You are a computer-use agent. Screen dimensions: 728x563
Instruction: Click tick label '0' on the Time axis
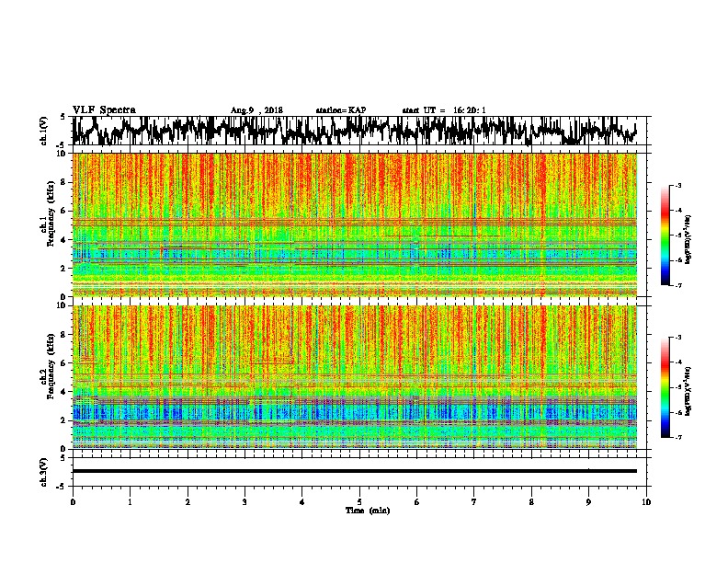(x=73, y=502)
